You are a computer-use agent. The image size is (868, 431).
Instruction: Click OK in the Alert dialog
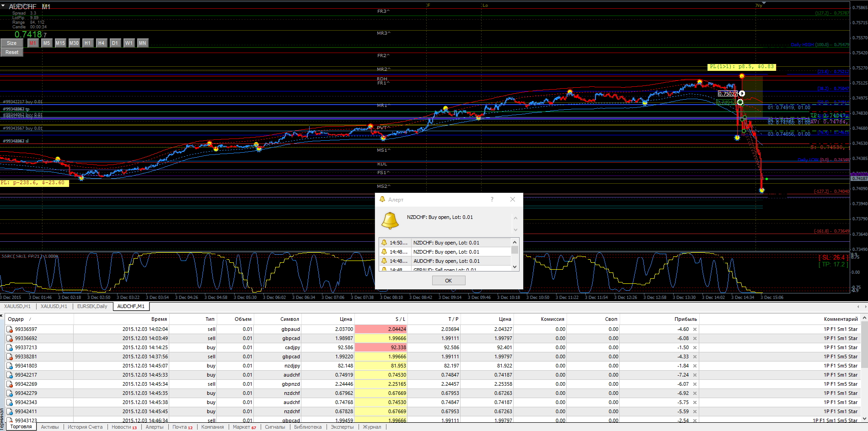449,281
